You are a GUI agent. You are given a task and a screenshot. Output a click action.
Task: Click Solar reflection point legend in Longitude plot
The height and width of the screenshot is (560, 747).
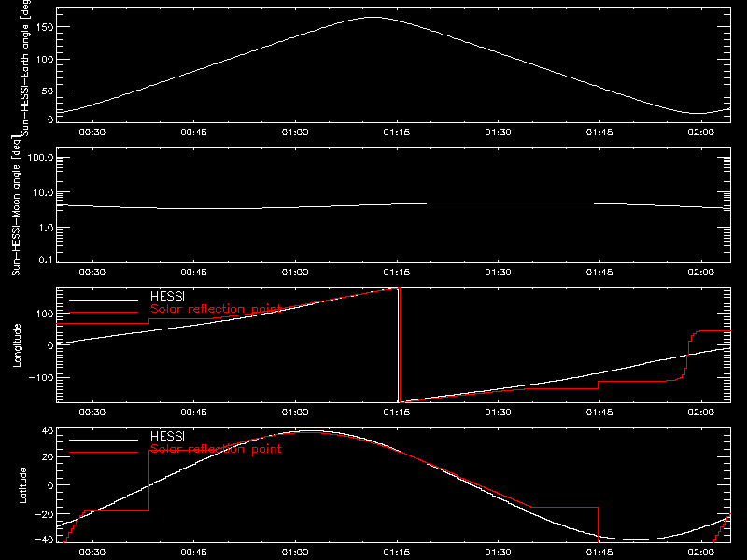(216, 309)
